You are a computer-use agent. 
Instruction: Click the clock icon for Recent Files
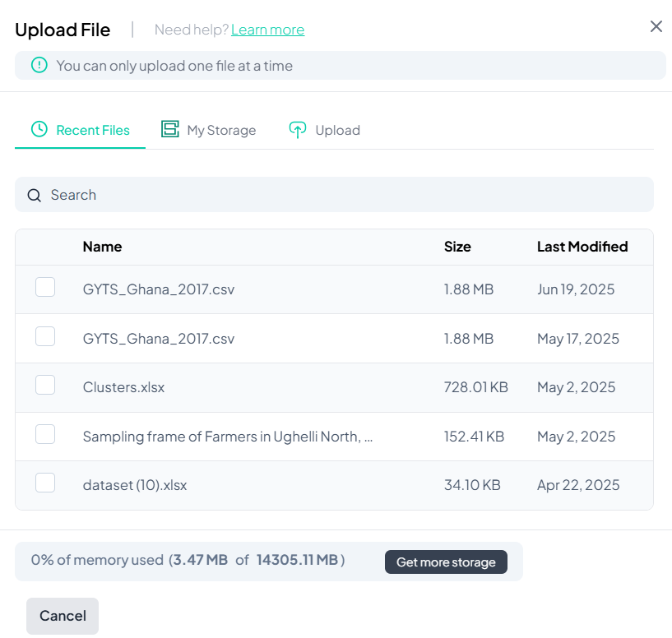point(39,130)
